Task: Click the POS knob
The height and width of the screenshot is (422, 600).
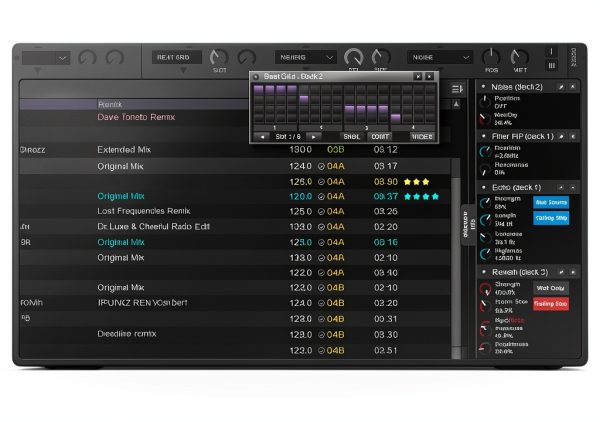Action: pos(491,57)
